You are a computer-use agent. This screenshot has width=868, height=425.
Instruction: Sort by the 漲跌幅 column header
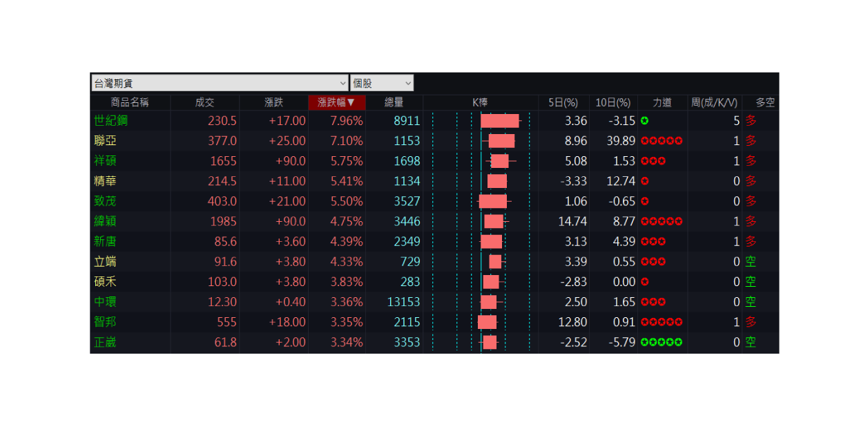[336, 102]
